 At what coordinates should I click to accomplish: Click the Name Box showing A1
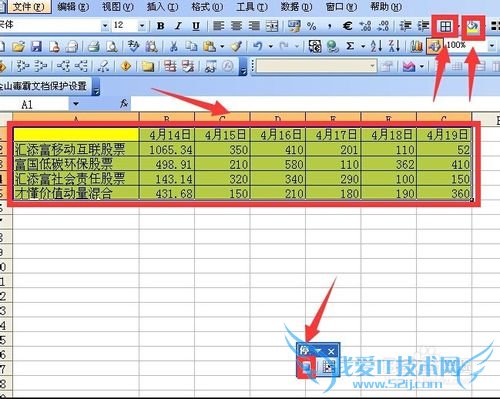pos(34,104)
